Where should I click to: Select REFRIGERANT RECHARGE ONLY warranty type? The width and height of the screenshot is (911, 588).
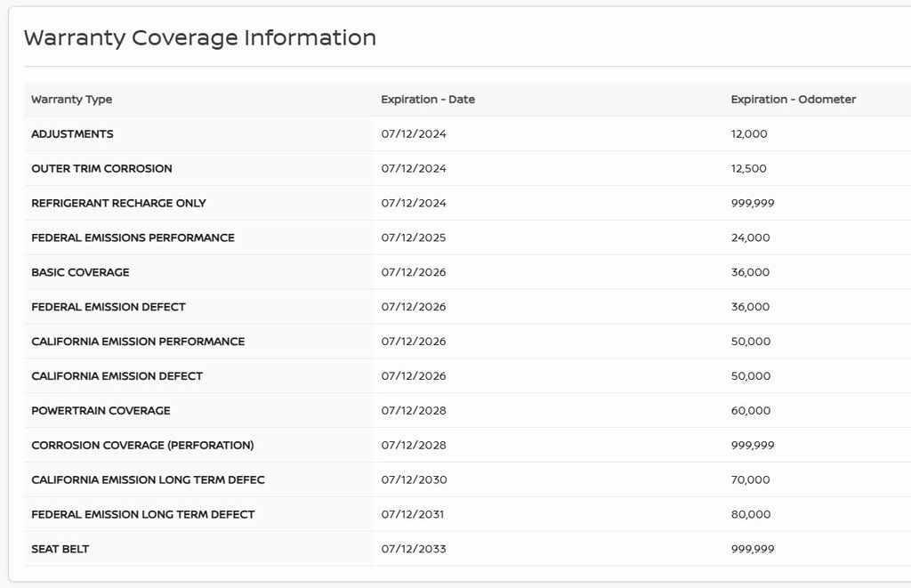pyautogui.click(x=118, y=204)
